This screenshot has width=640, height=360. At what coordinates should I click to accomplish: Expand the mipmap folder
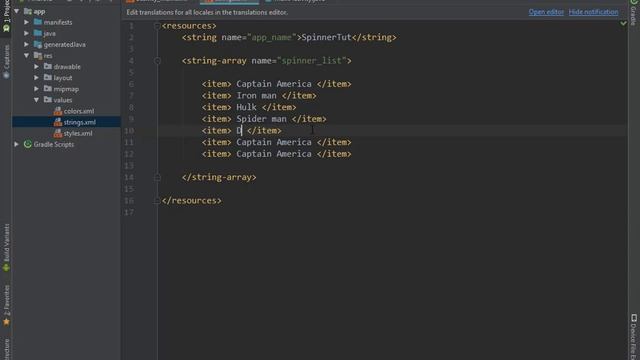pos(37,89)
